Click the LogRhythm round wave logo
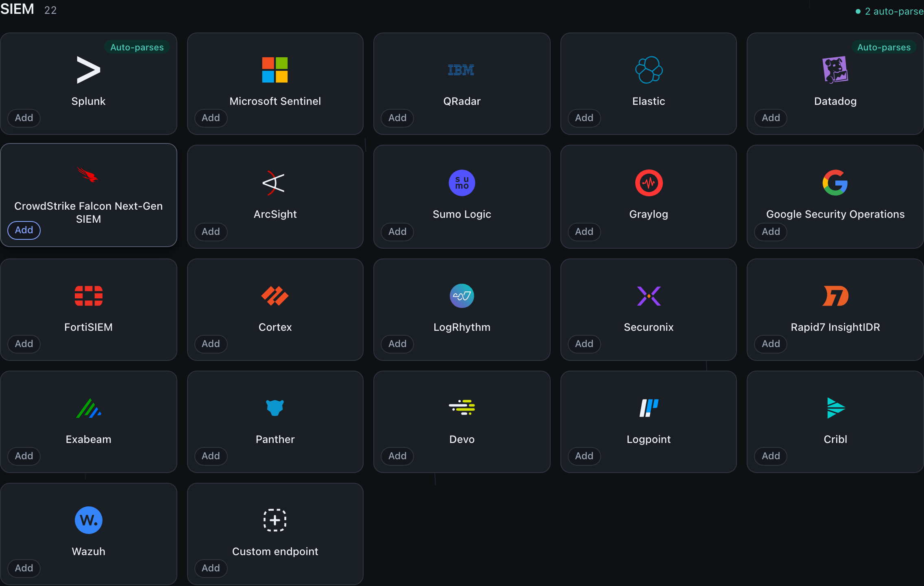This screenshot has width=924, height=586. pos(462,296)
